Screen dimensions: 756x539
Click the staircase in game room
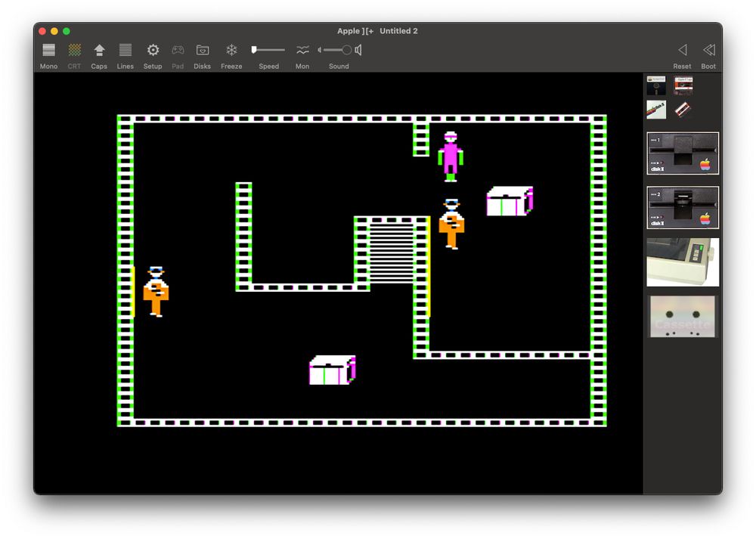coord(392,252)
